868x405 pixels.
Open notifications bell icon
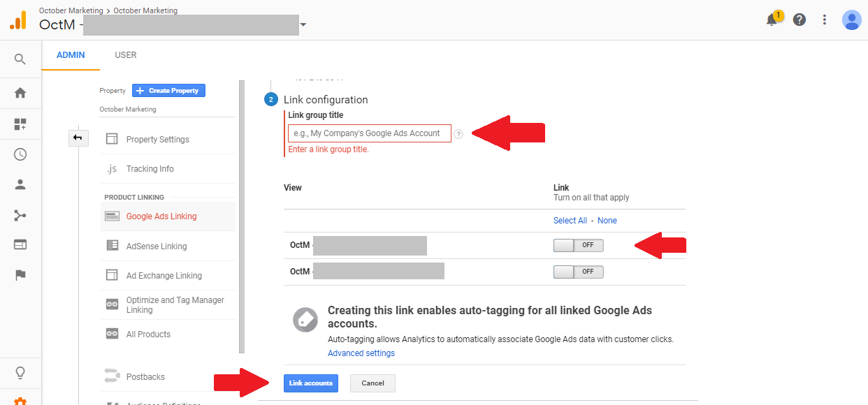773,19
